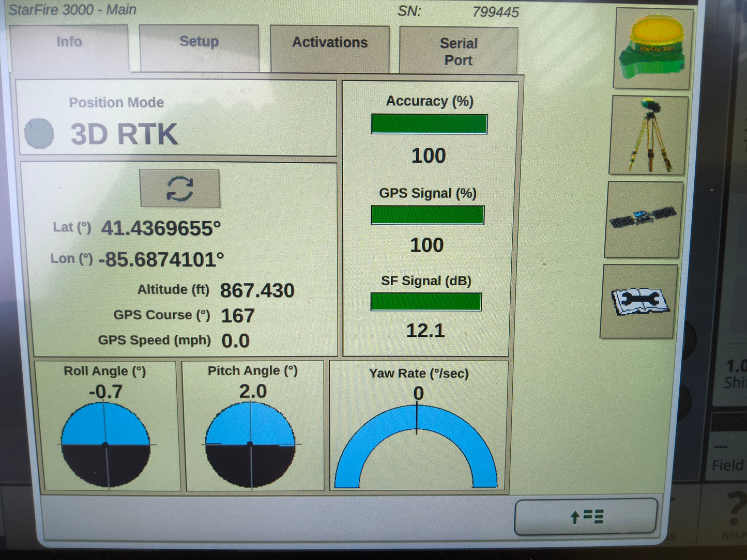747x560 pixels.
Task: Click the Yaw Rate value 0
Action: click(419, 394)
